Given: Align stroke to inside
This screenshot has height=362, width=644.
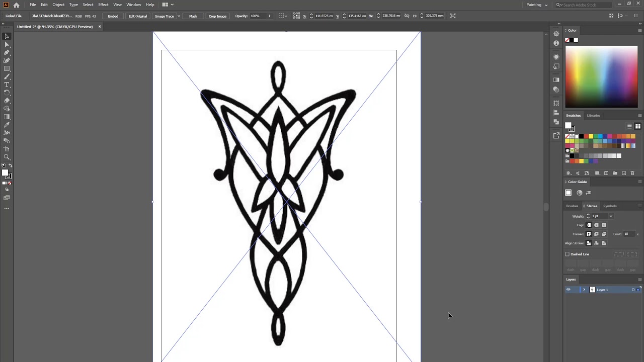Looking at the screenshot, I should (x=597, y=243).
